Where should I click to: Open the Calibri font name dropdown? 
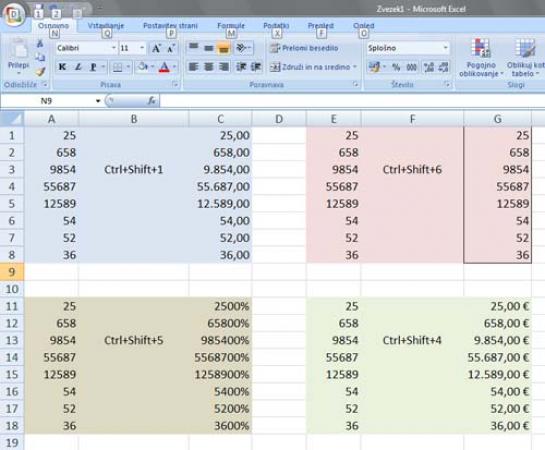(113, 48)
